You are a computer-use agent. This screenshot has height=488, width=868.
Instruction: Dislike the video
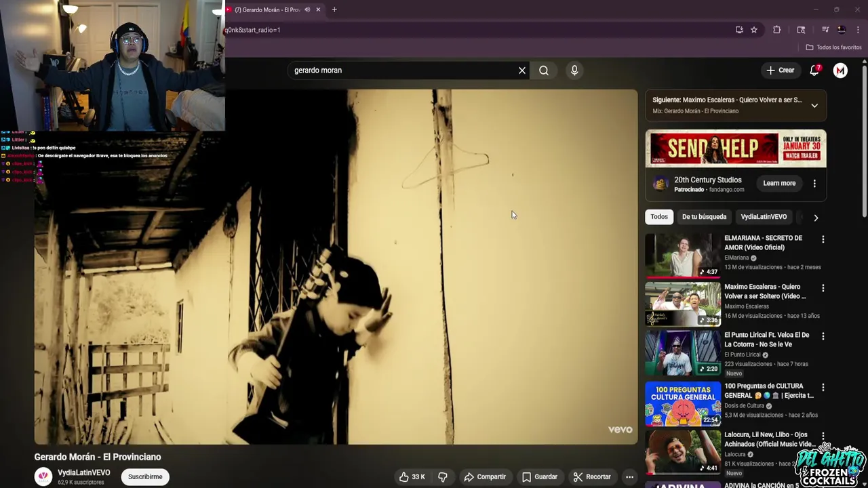pyautogui.click(x=443, y=477)
